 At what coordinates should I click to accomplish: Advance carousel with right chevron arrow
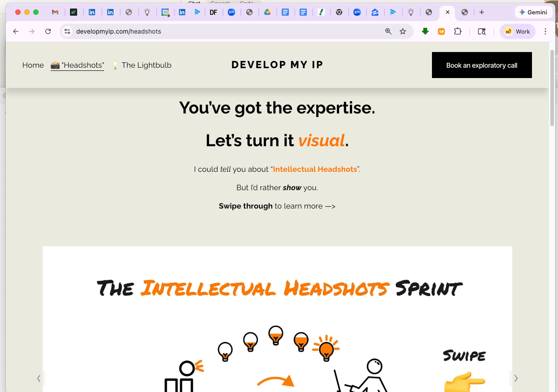[x=516, y=379]
